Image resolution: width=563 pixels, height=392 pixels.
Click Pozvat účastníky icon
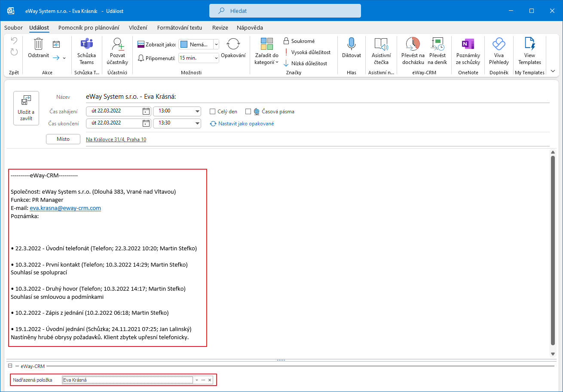[x=117, y=51]
